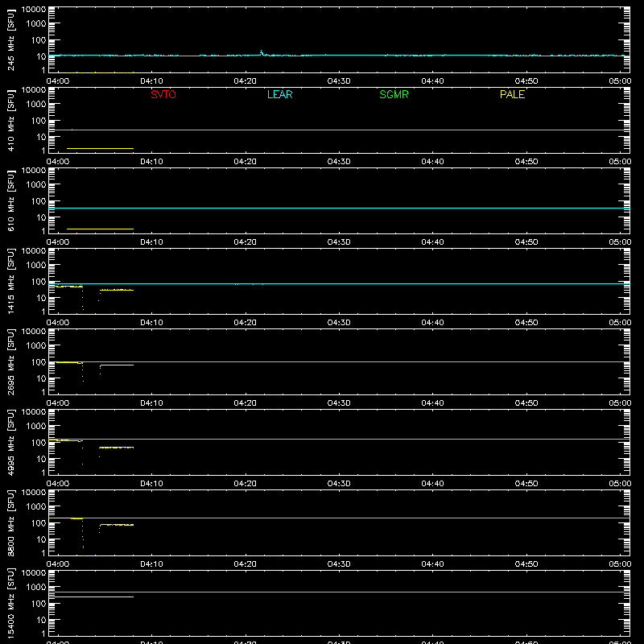Click the 10000 flux tick of 4995 MHz plot
The width and height of the screenshot is (644, 644).
click(34, 412)
